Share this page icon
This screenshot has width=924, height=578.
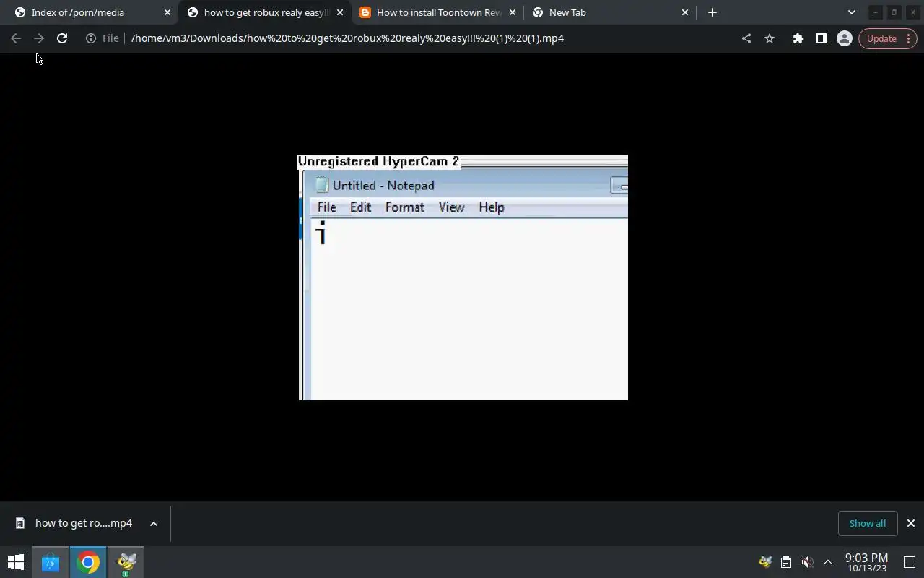746,38
